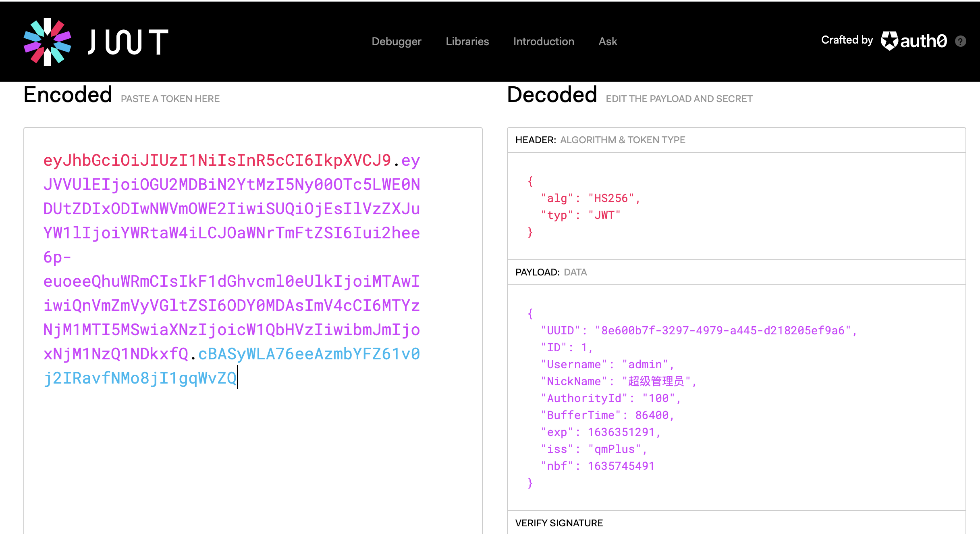Click the Auth0 shield logo icon
980x534 pixels.
click(889, 41)
